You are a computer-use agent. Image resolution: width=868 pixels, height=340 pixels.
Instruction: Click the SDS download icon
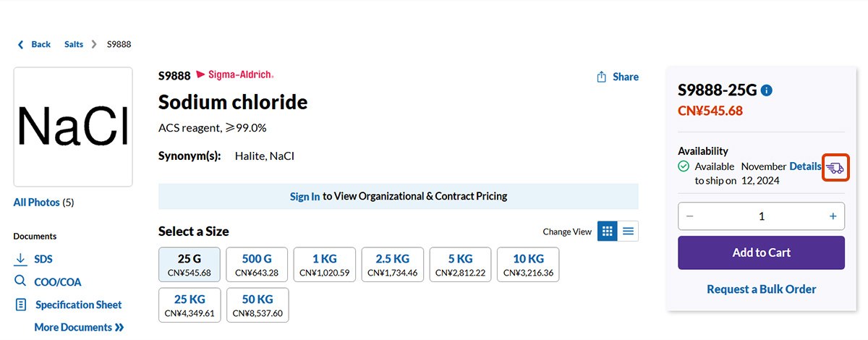click(x=20, y=259)
